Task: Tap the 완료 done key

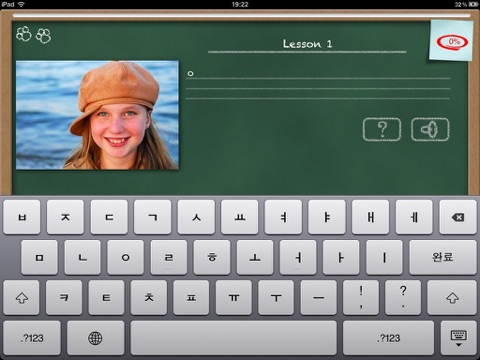Action: (x=443, y=257)
